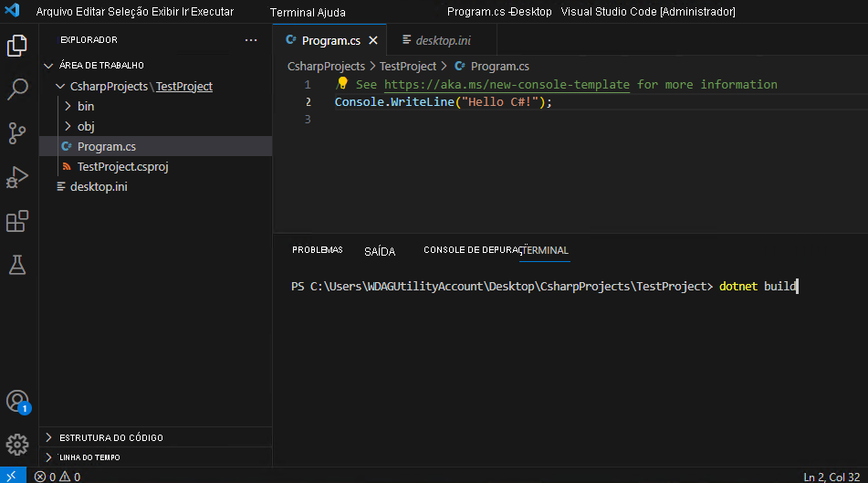
Task: Show errors and warnings count in status bar
Action: (58, 477)
